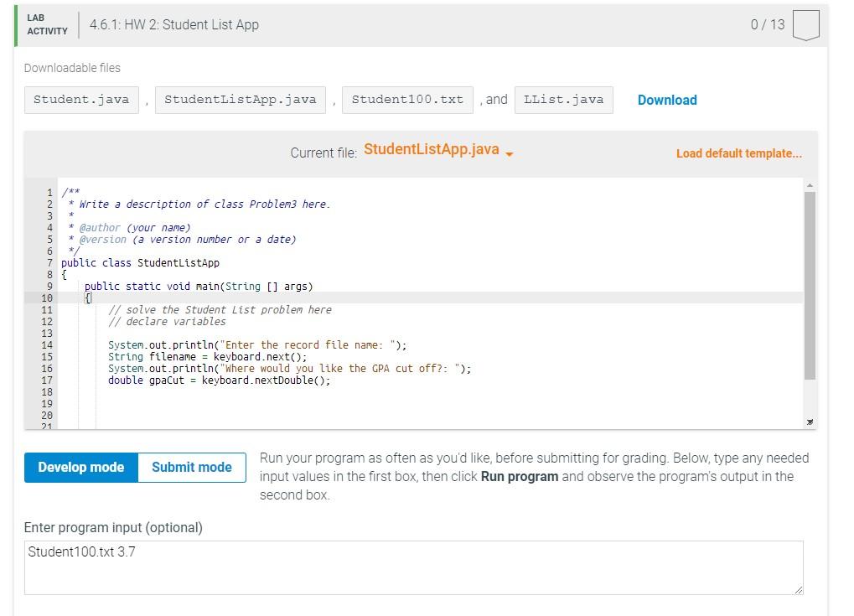Viewport: 854px width, 616px height.
Task: Click line number 14 in the editor gutter
Action: point(48,344)
